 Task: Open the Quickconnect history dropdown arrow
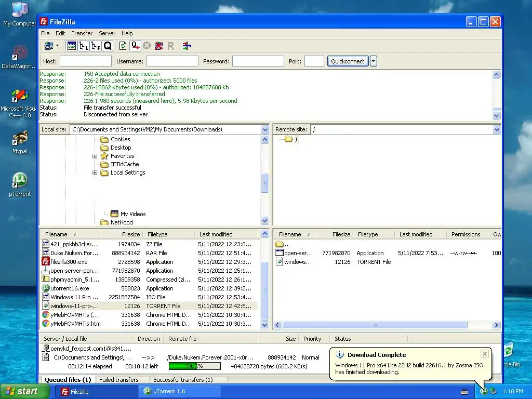click(x=373, y=61)
